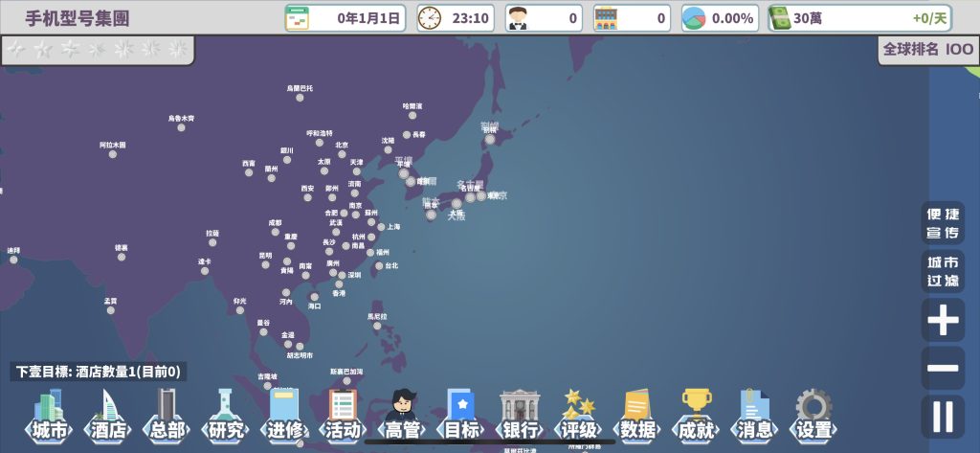Click the seven-star rating panel
The image size is (980, 453).
pos(98,50)
